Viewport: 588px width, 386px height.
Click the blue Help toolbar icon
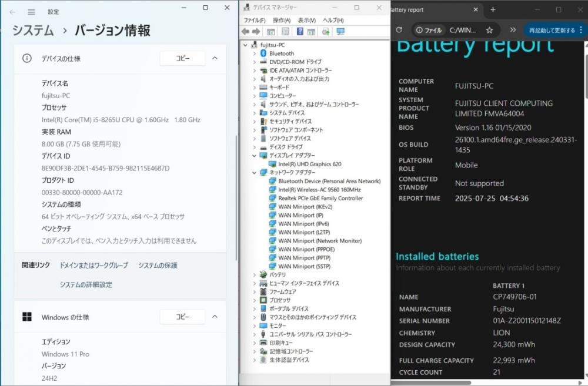coord(300,32)
